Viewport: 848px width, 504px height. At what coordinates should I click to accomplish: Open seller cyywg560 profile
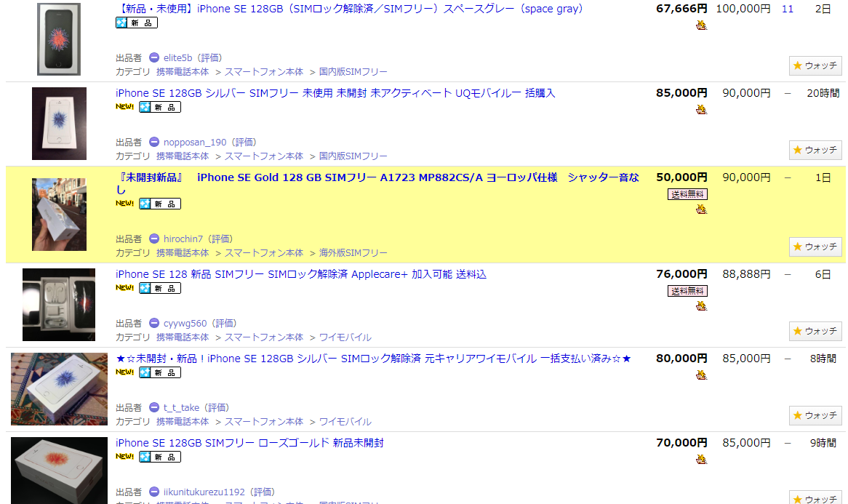(x=185, y=324)
